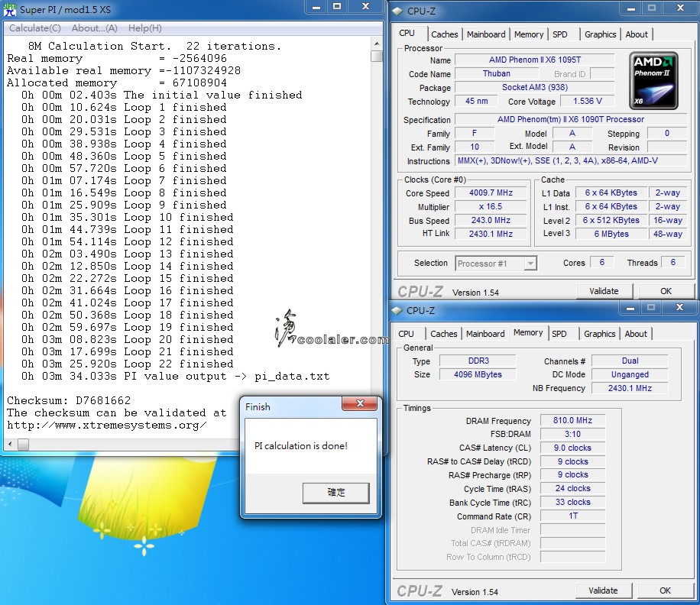This screenshot has height=605, width=700.
Task: Click the DRAM Frequency value 810.0 MHz
Action: (x=572, y=420)
